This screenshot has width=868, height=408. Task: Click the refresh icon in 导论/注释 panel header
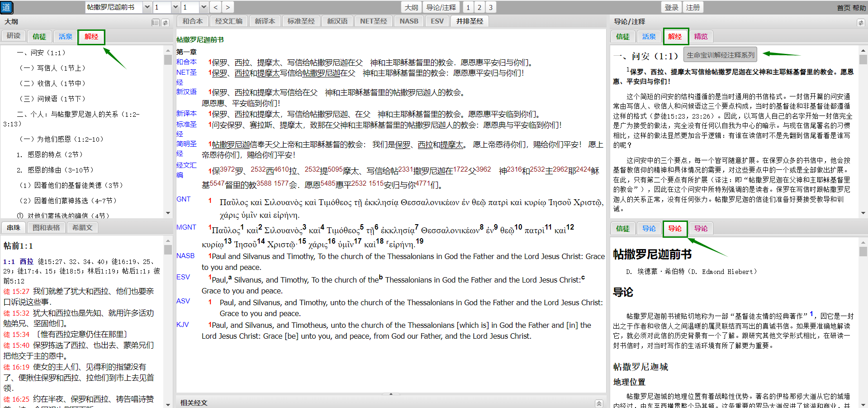point(860,23)
